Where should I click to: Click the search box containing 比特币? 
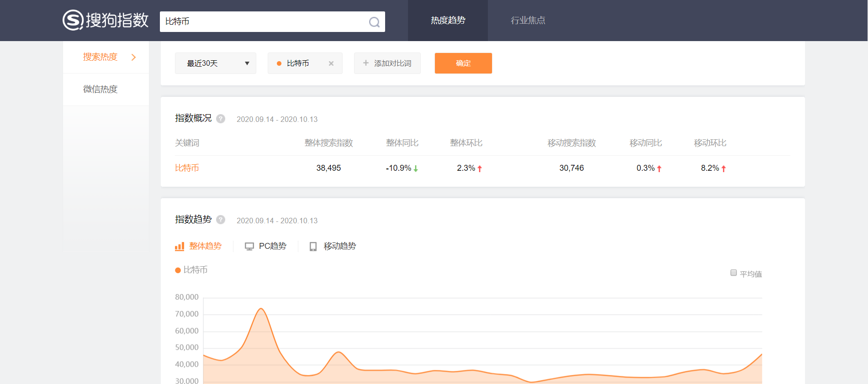pos(272,21)
